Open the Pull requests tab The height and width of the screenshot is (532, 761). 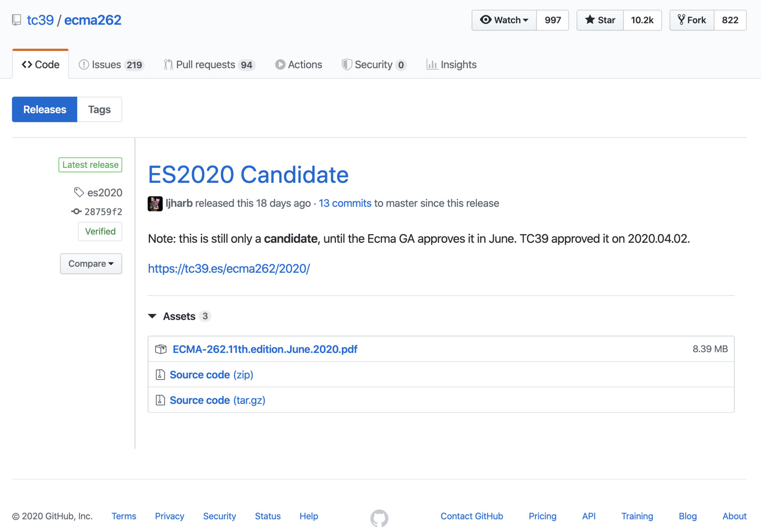[209, 65]
